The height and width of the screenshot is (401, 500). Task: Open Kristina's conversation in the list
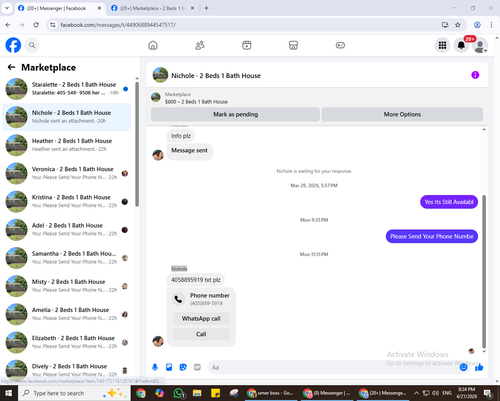(x=67, y=201)
